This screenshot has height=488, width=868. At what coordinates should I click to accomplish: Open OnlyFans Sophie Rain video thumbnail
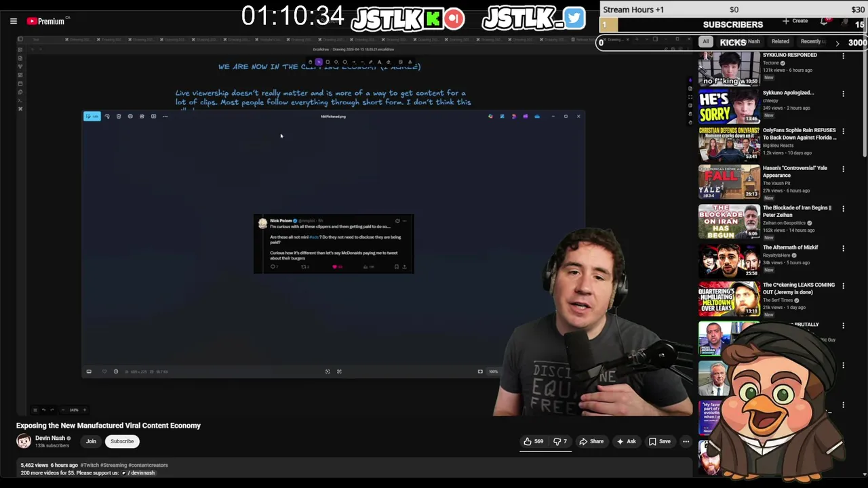pos(730,144)
